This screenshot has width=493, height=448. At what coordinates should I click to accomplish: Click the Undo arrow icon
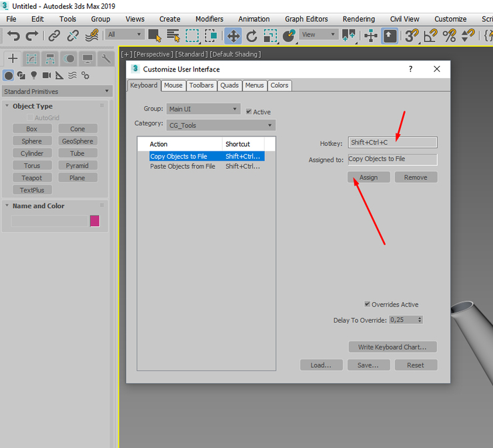13,35
